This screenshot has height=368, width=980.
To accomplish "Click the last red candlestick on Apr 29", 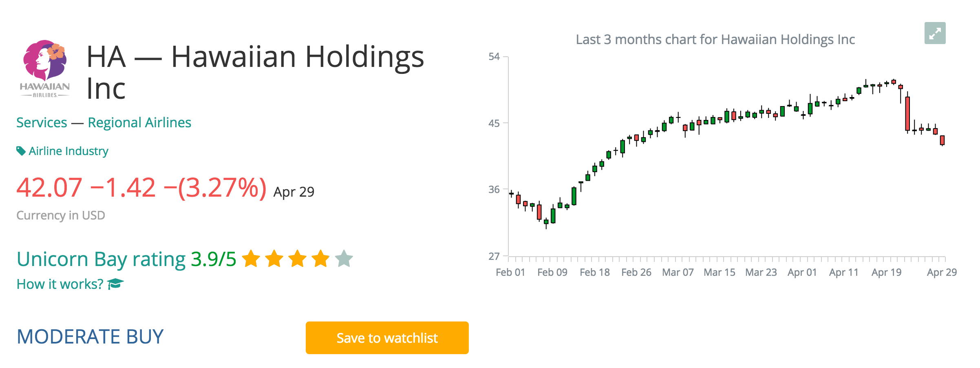I will coord(942,140).
